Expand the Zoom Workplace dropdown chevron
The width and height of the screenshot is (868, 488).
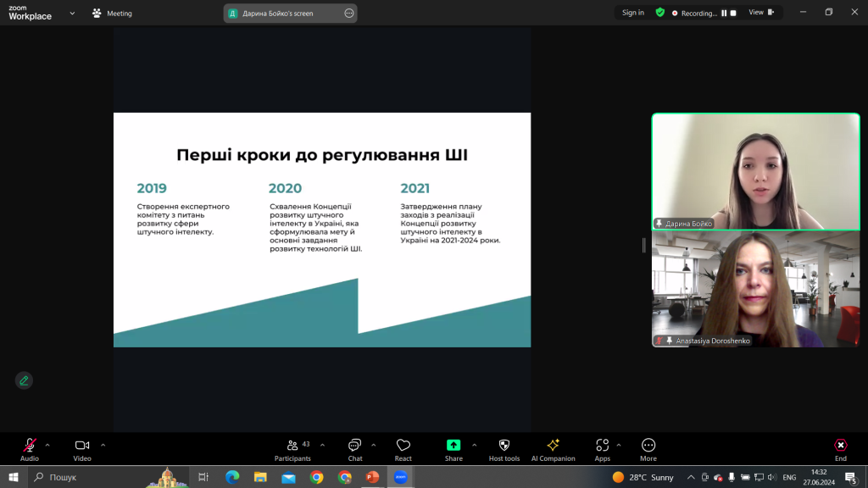pyautogui.click(x=72, y=14)
